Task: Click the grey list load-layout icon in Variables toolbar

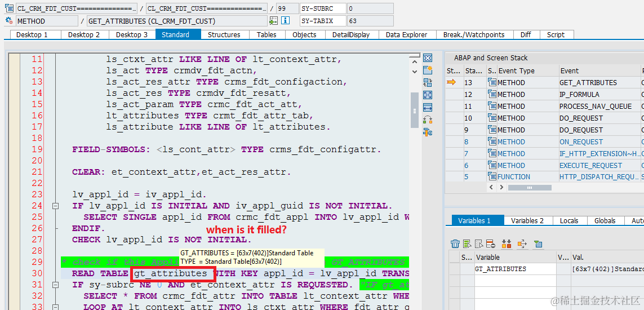Action: (478, 244)
